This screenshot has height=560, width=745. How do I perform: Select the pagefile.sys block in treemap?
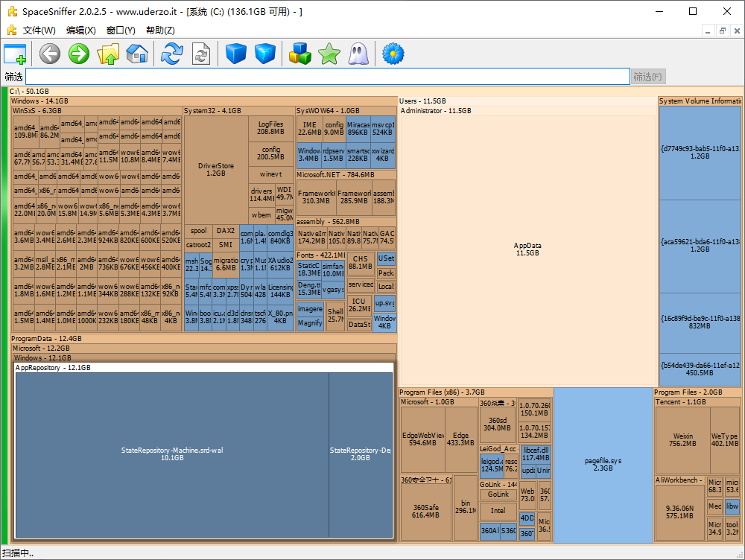[603, 464]
